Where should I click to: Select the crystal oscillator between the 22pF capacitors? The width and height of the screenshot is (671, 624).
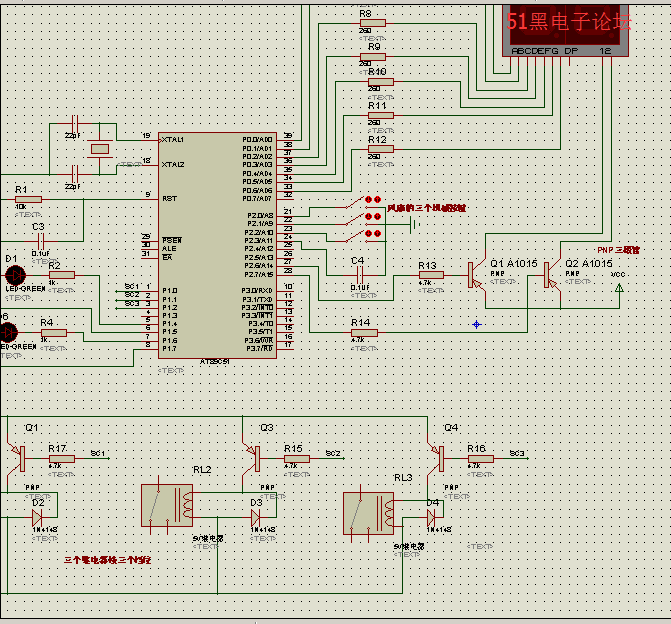[x=100, y=149]
